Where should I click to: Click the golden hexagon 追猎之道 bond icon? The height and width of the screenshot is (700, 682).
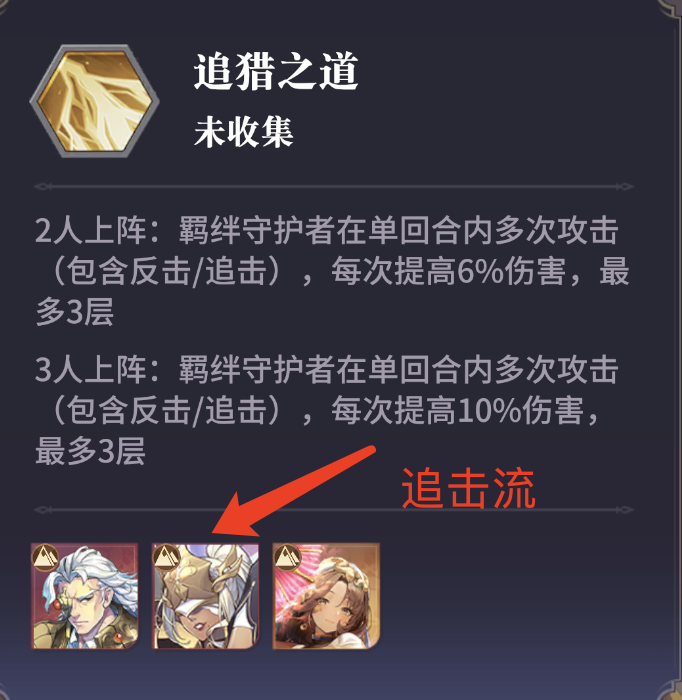94,101
